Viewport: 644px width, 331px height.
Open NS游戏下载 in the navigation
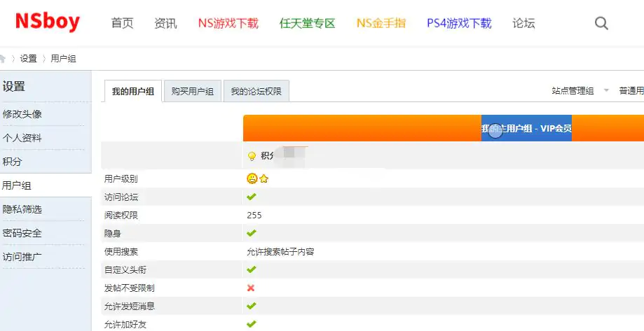tap(228, 23)
